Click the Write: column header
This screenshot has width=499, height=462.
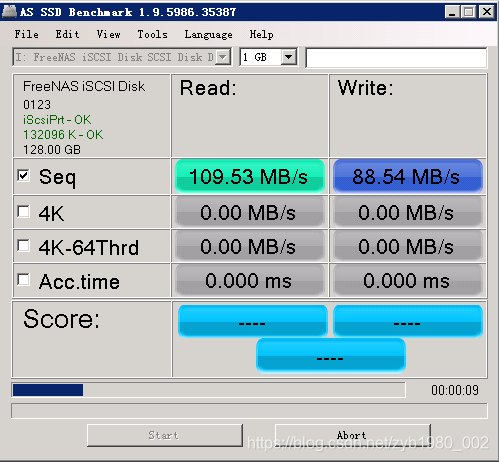point(366,88)
